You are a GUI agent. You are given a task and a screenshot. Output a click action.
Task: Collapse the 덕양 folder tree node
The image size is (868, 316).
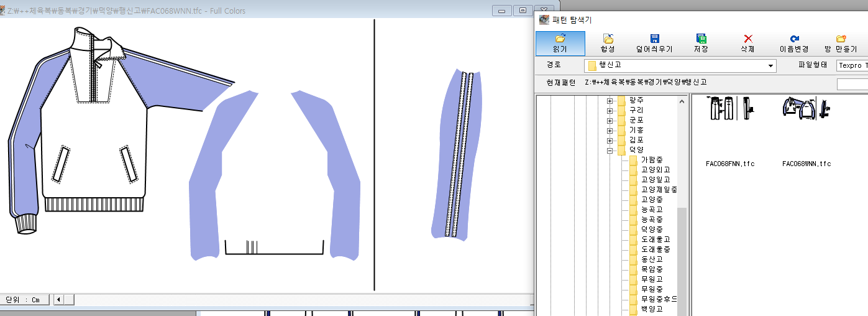point(610,150)
